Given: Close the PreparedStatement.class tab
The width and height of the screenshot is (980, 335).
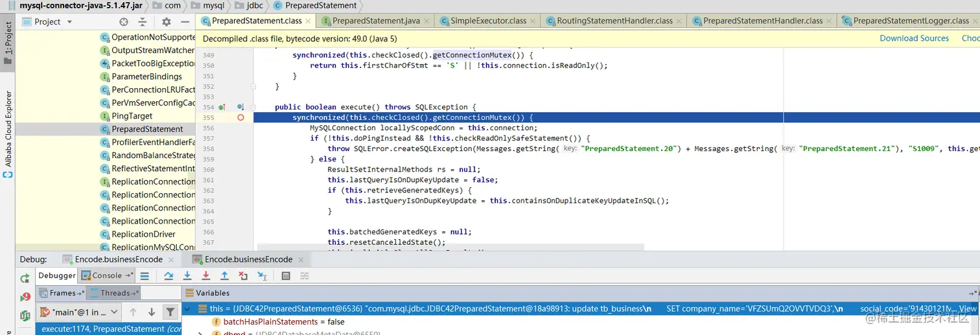Looking at the screenshot, I should pos(308,21).
